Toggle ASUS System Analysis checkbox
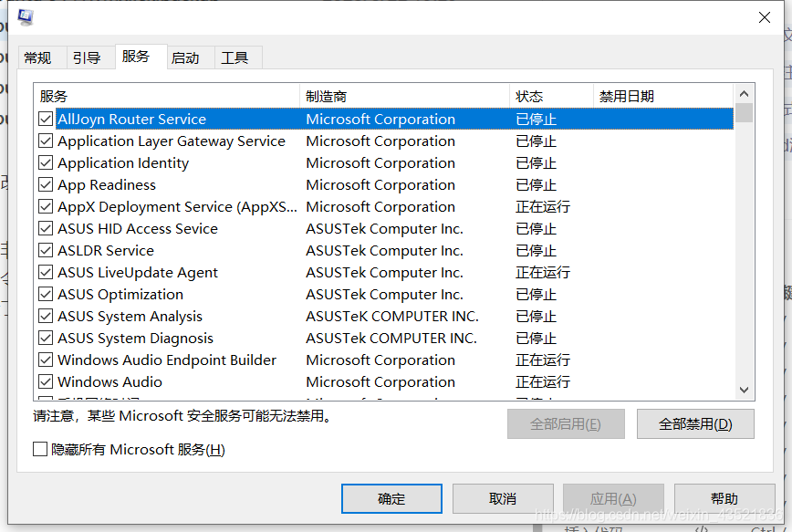 [x=46, y=317]
